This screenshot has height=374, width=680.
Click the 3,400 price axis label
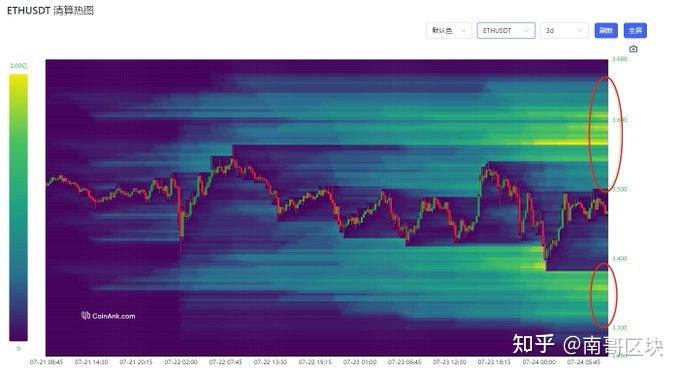point(619,259)
